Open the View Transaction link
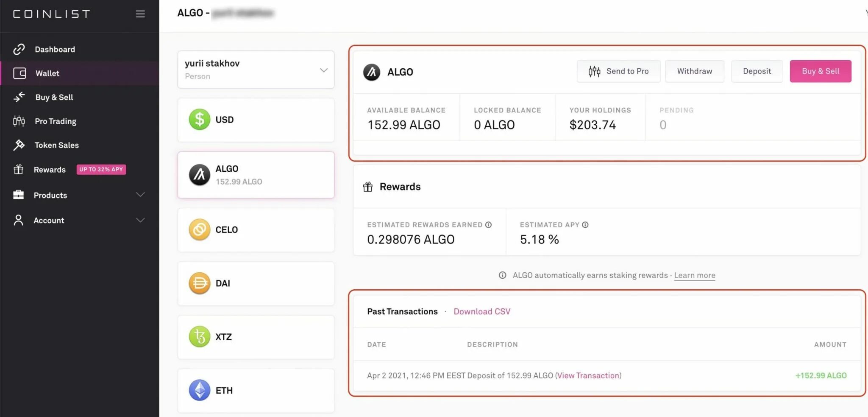 click(x=588, y=375)
